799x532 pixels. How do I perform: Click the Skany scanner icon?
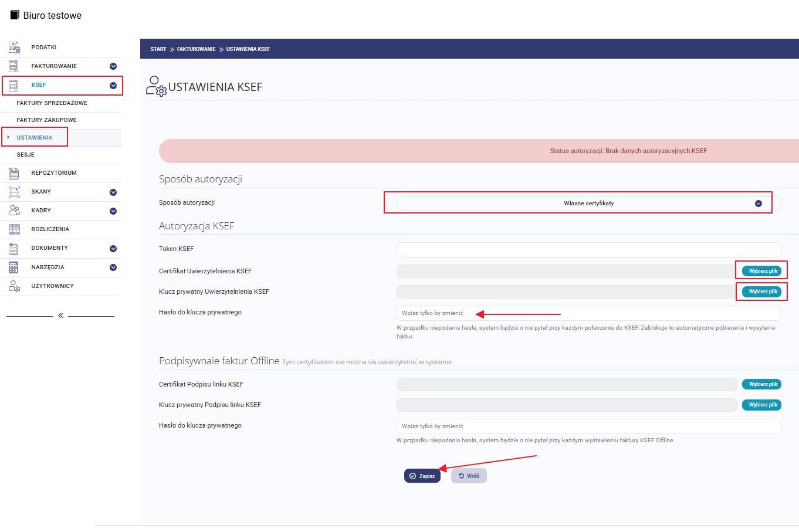[14, 192]
